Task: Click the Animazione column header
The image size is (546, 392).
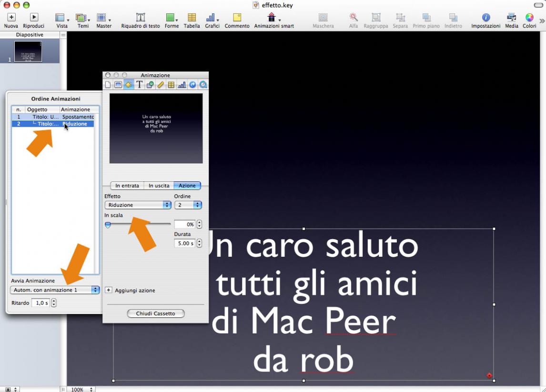Action: point(79,110)
